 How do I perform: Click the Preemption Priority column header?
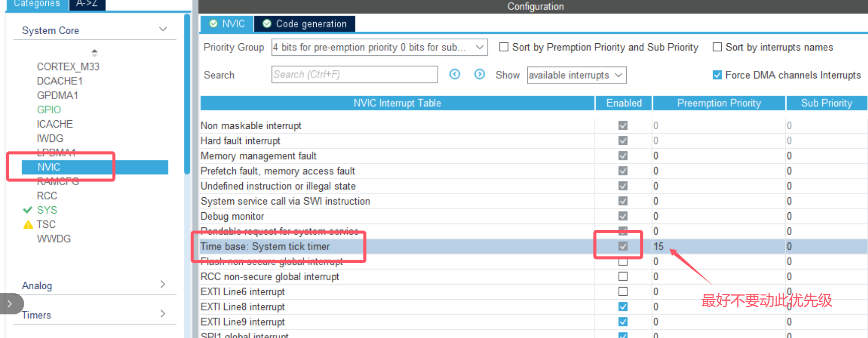point(719,103)
